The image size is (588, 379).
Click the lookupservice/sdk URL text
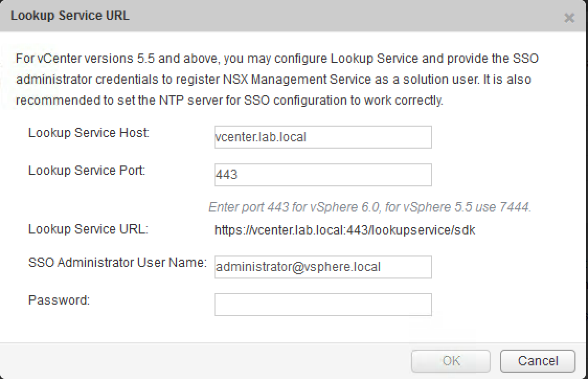[345, 230]
